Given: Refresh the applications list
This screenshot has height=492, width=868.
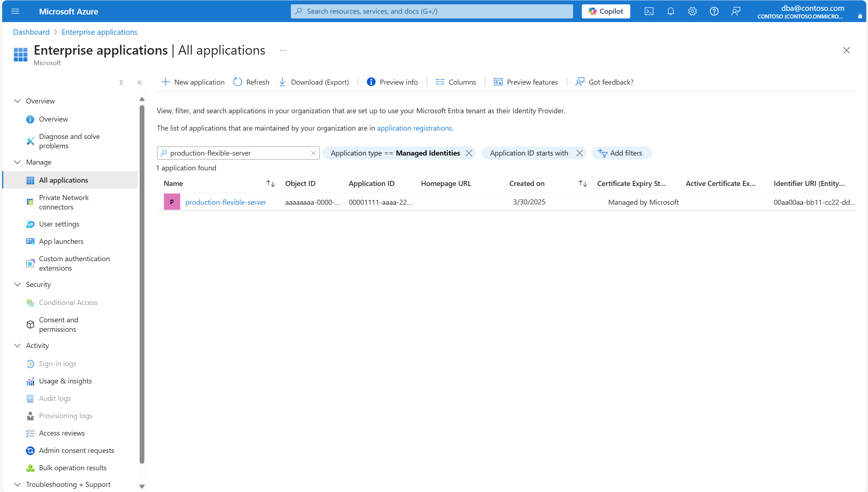Looking at the screenshot, I should pyautogui.click(x=251, y=82).
